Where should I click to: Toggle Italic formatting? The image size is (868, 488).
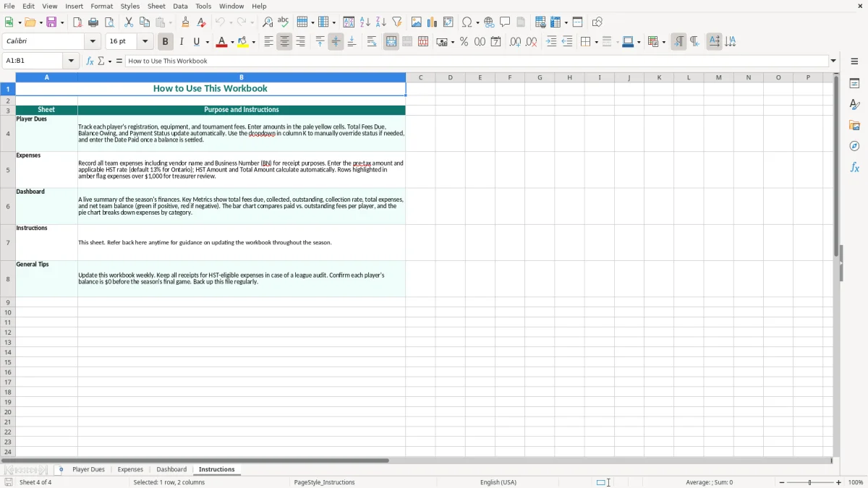click(x=182, y=42)
